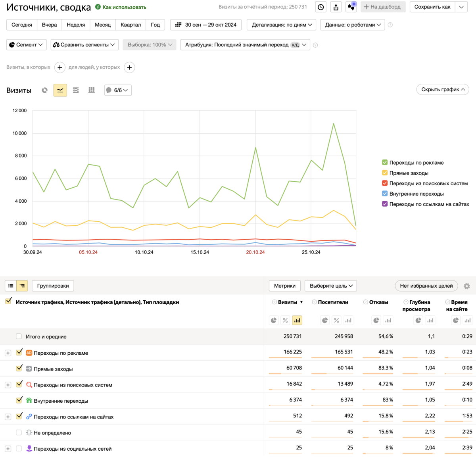Toggle legend checkbox Переходы по рекламе
The image size is (476, 463).
[385, 163]
